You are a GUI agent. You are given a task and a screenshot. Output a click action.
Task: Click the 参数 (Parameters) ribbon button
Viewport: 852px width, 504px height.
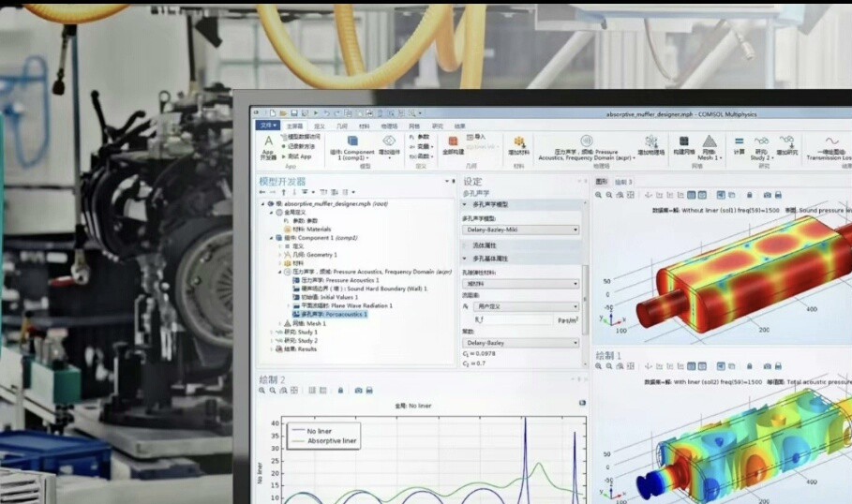click(x=419, y=137)
